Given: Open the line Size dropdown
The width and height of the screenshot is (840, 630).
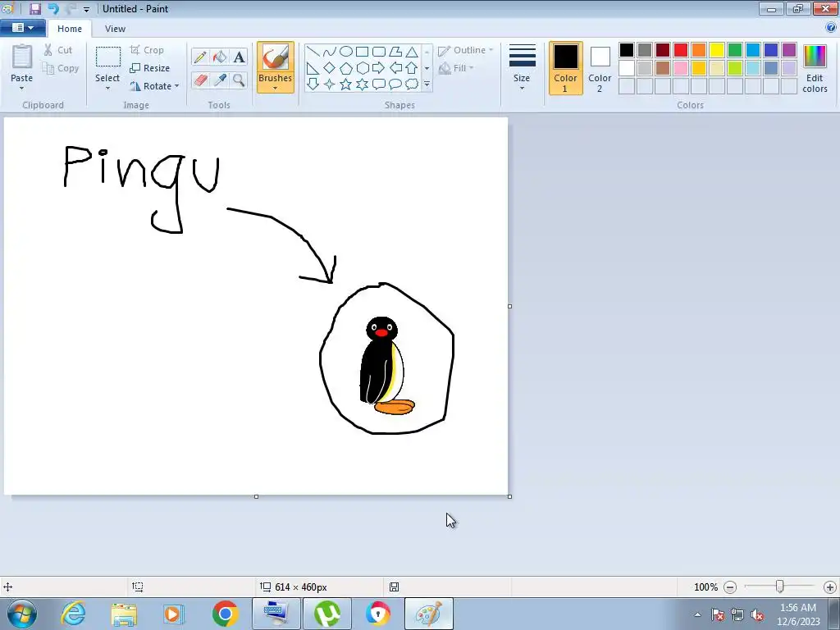Looking at the screenshot, I should pyautogui.click(x=522, y=69).
